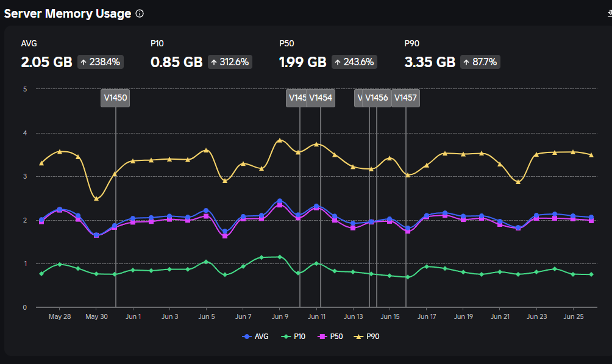The width and height of the screenshot is (612, 364).
Task: Click the Jun 15 x-axis label
Action: coord(390,316)
